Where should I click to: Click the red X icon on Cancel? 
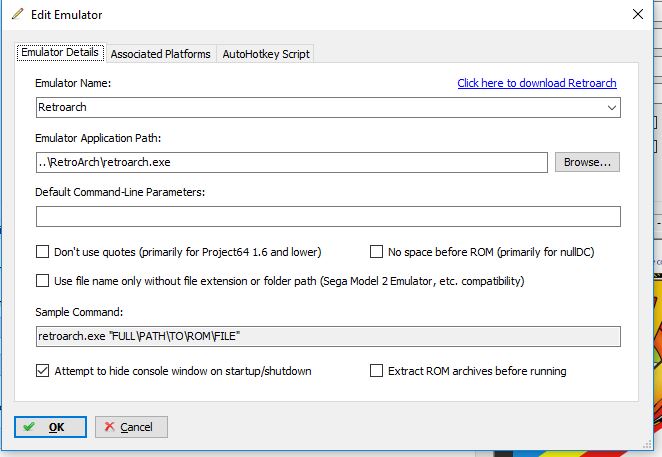(x=109, y=427)
